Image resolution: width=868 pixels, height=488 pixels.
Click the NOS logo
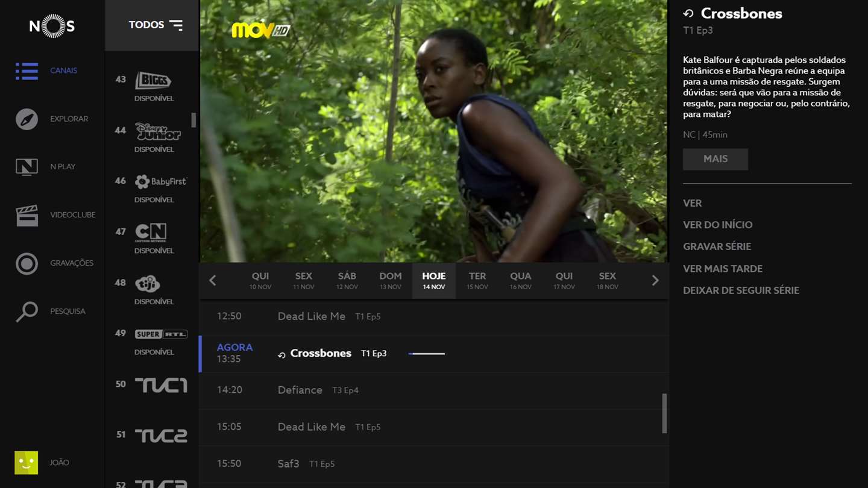point(52,26)
